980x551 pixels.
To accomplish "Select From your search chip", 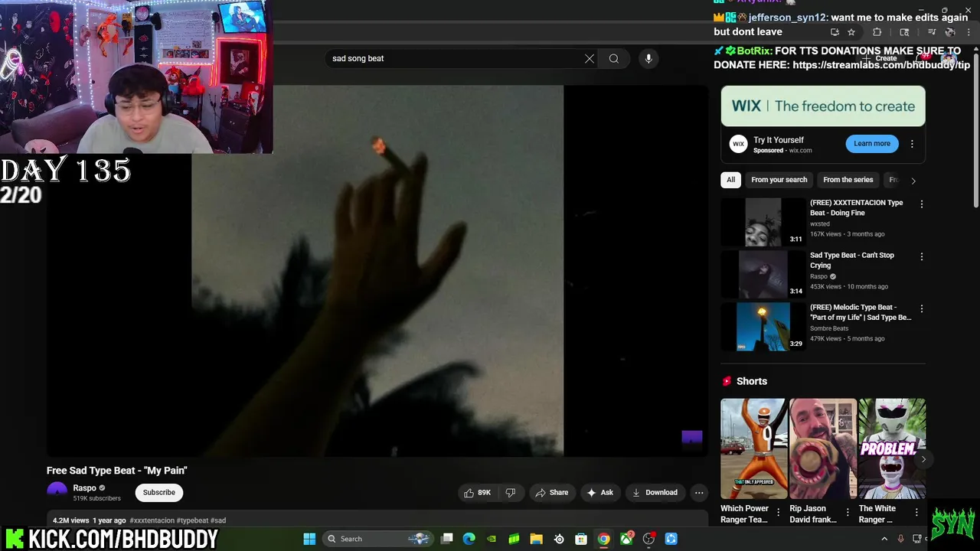I will (x=779, y=180).
